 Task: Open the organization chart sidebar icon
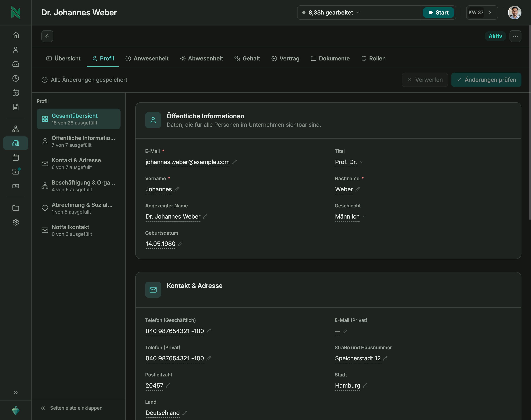click(16, 129)
